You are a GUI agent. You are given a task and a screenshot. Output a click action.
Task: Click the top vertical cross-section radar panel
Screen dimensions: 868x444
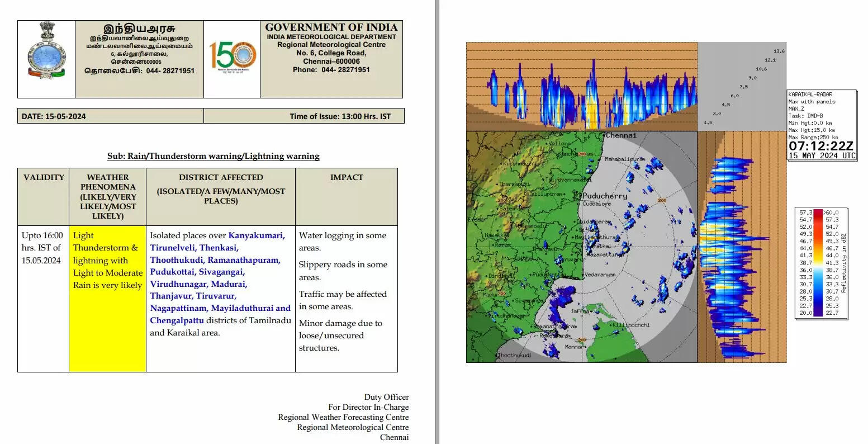click(581, 86)
